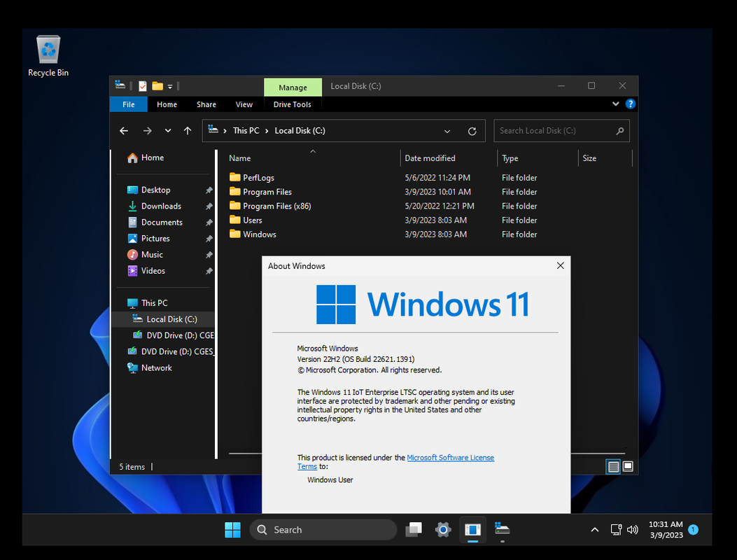Click the 5/6/2022 11:24 PM date cell
Screen dimensions: 737x560
click(x=437, y=178)
